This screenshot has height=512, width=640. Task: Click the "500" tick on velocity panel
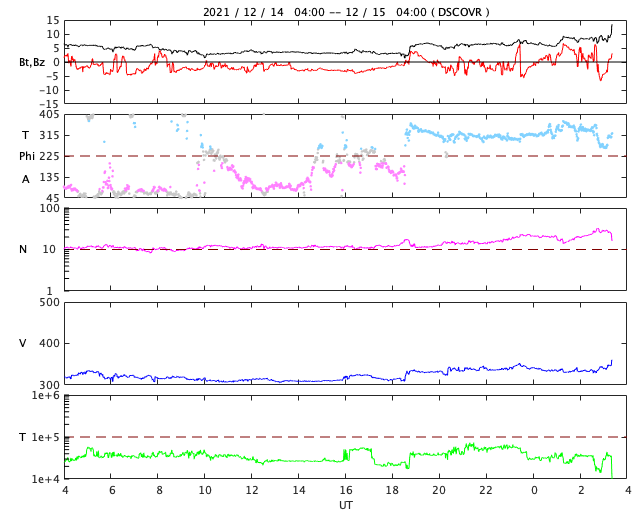(x=49, y=303)
